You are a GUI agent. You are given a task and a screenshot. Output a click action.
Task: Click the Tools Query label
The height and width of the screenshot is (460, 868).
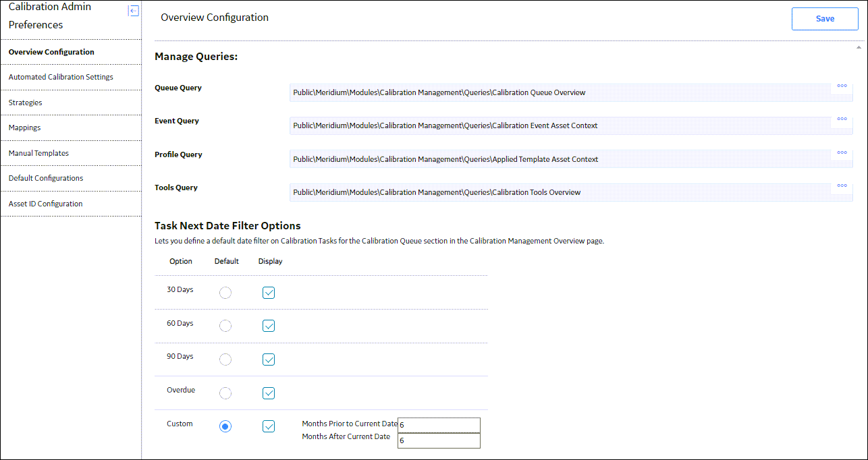pos(176,188)
